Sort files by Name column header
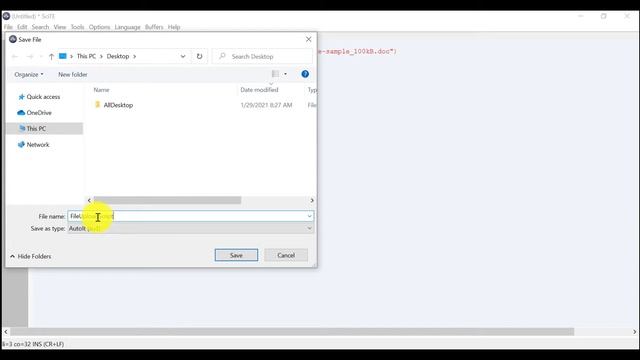Screen dimensions: 640x360 pyautogui.click(x=101, y=90)
